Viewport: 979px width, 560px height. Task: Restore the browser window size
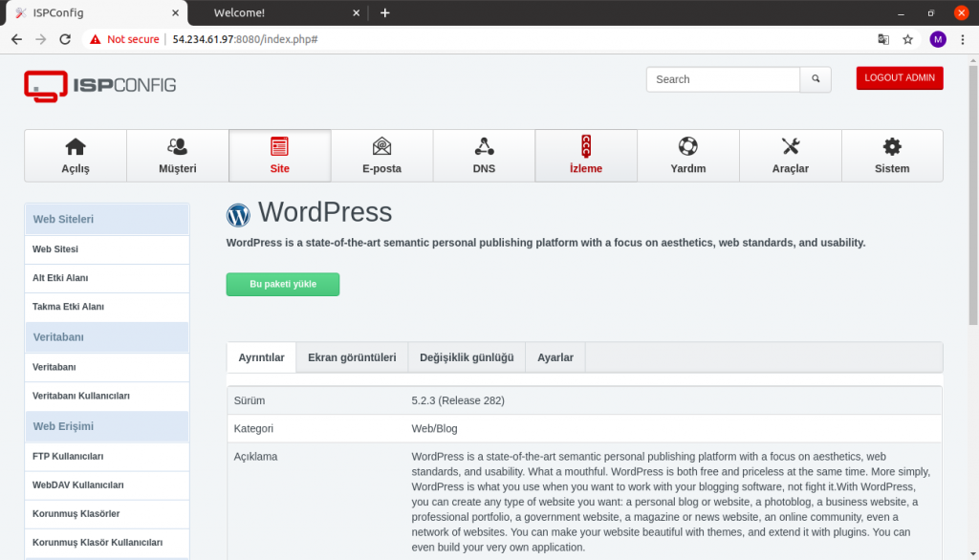tap(931, 12)
